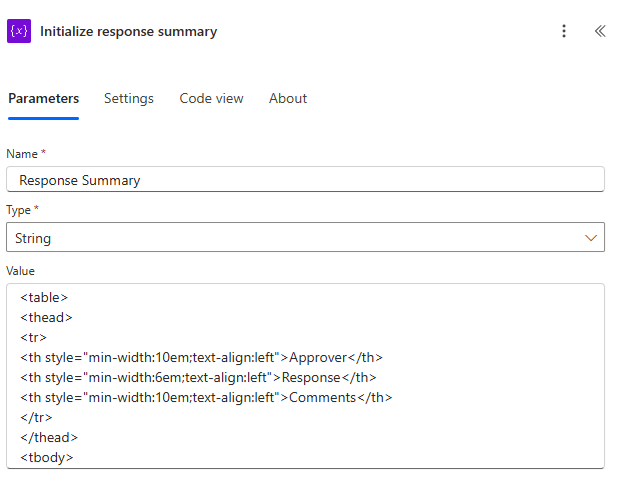Image resolution: width=626 pixels, height=499 pixels.
Task: Switch to the Parameters tab
Action: tap(43, 98)
